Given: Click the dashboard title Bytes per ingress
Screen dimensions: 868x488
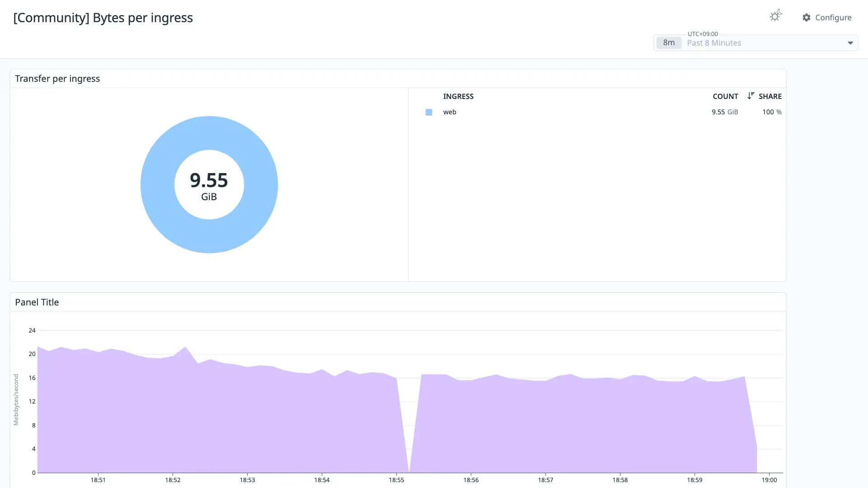Looking at the screenshot, I should 103,18.
